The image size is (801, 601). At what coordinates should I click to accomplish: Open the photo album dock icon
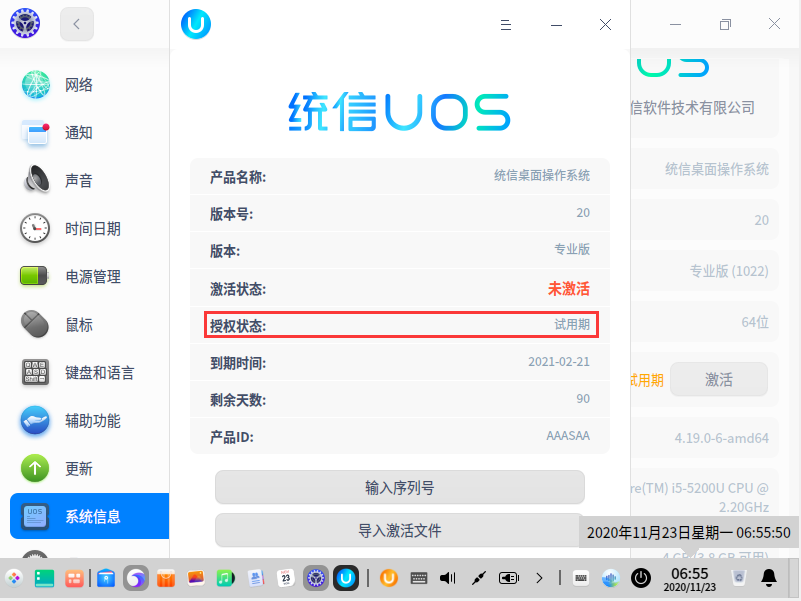tap(196, 578)
